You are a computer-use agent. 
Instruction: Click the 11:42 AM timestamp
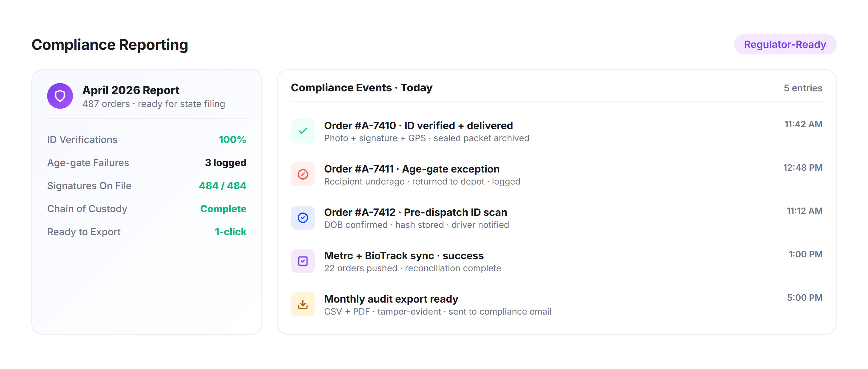pyautogui.click(x=803, y=124)
